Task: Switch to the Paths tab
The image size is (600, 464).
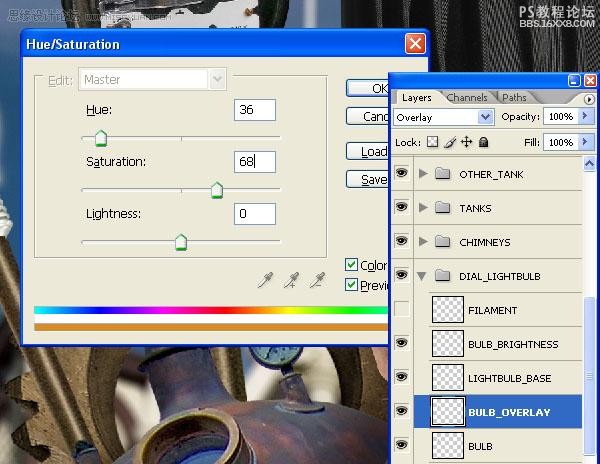Action: coord(514,98)
